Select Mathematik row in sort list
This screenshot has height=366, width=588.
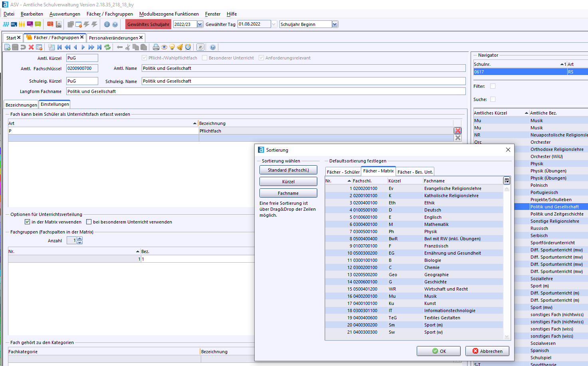(x=414, y=224)
